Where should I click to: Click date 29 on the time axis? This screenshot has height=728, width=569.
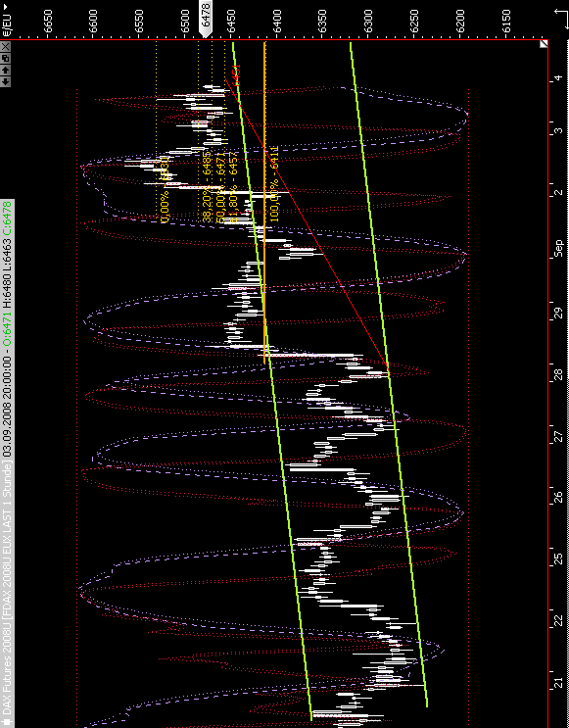pyautogui.click(x=558, y=313)
